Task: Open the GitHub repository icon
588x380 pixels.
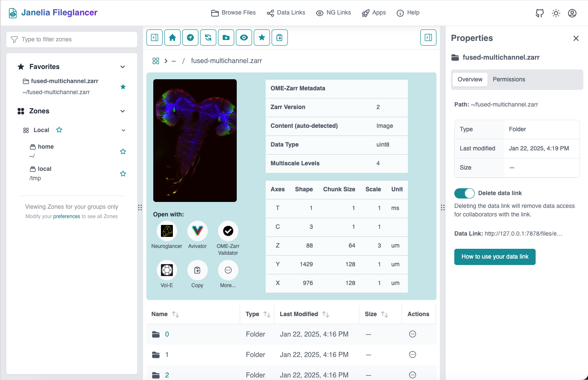Action: (540, 13)
